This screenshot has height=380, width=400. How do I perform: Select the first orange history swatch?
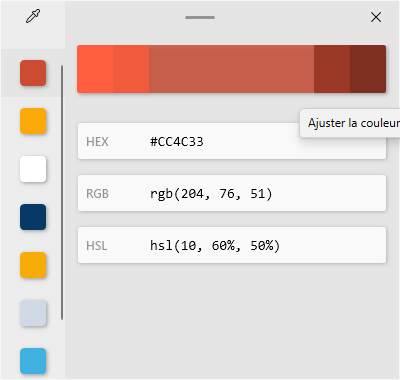pyautogui.click(x=33, y=121)
